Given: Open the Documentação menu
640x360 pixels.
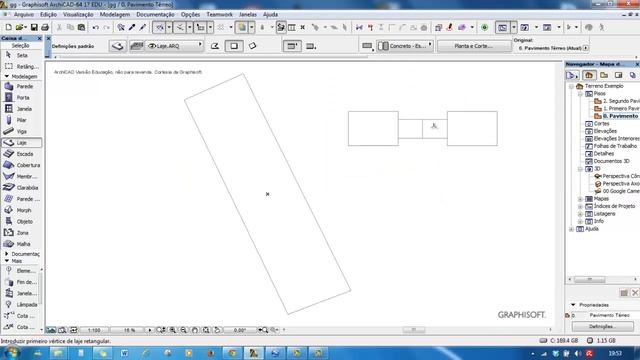Looking at the screenshot, I should 155,14.
